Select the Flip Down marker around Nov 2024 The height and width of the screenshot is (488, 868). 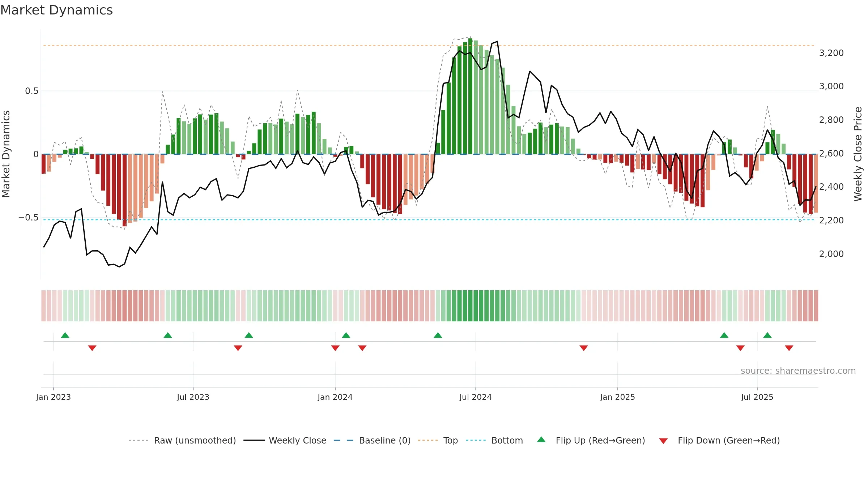584,348
